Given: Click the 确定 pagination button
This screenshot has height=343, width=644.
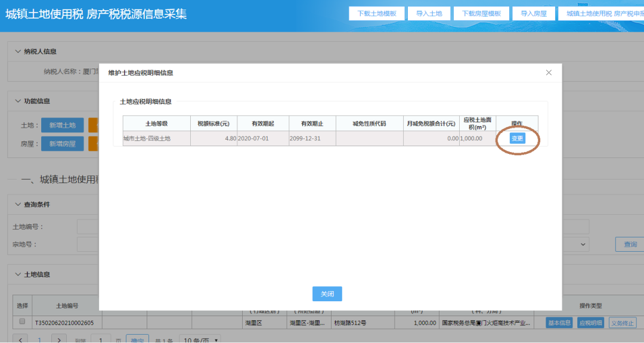Looking at the screenshot, I should coord(137,339).
